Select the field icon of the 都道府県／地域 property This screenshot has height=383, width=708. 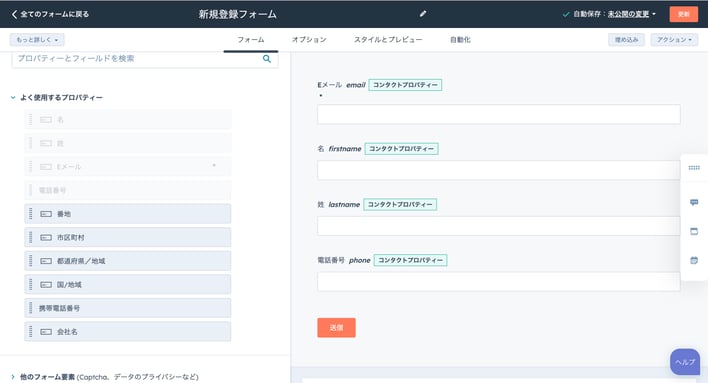[x=46, y=261]
